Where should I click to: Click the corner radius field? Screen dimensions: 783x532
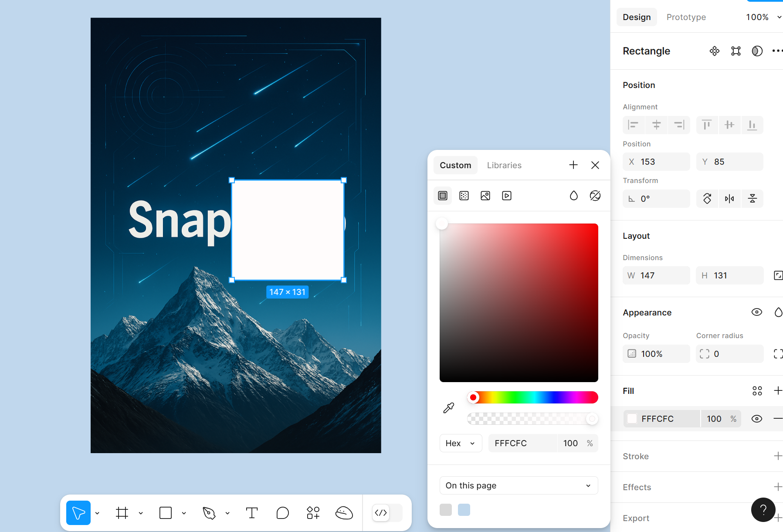pyautogui.click(x=730, y=354)
